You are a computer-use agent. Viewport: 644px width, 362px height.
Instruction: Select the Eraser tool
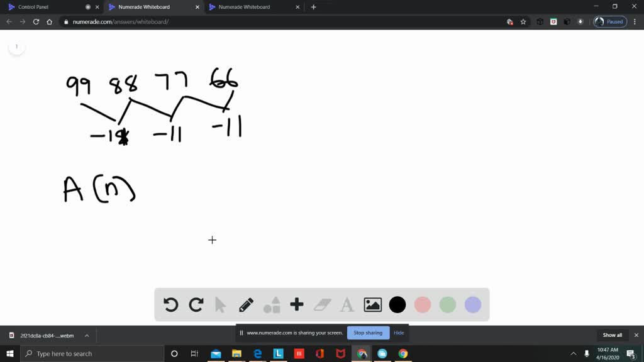321,305
